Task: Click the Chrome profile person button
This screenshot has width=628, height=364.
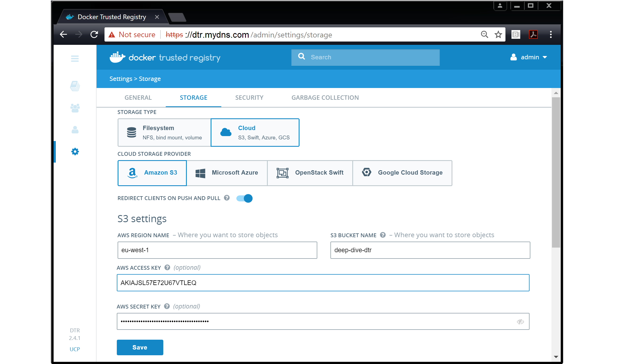Action: click(500, 6)
